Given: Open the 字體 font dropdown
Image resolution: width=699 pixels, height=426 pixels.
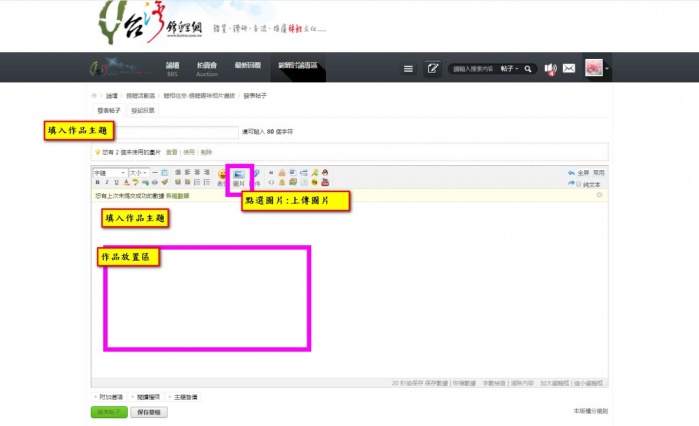Looking at the screenshot, I should click(109, 173).
